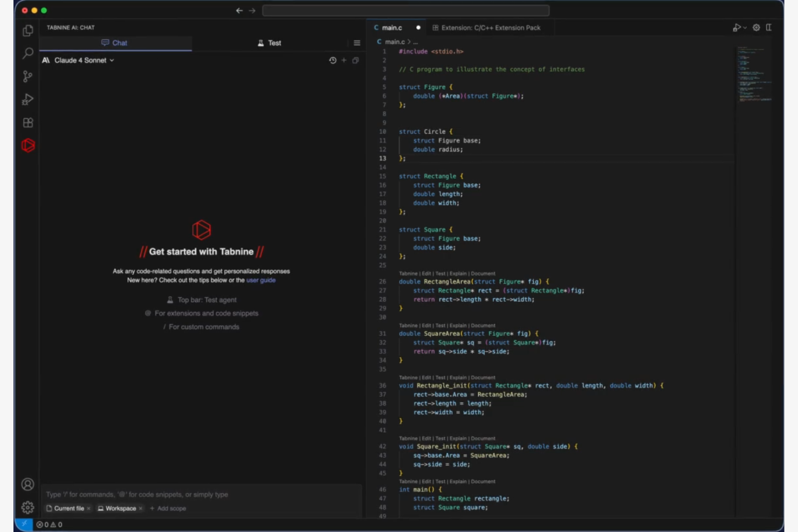
Task: Toggle the Run C/C++ file play button
Action: (737, 27)
